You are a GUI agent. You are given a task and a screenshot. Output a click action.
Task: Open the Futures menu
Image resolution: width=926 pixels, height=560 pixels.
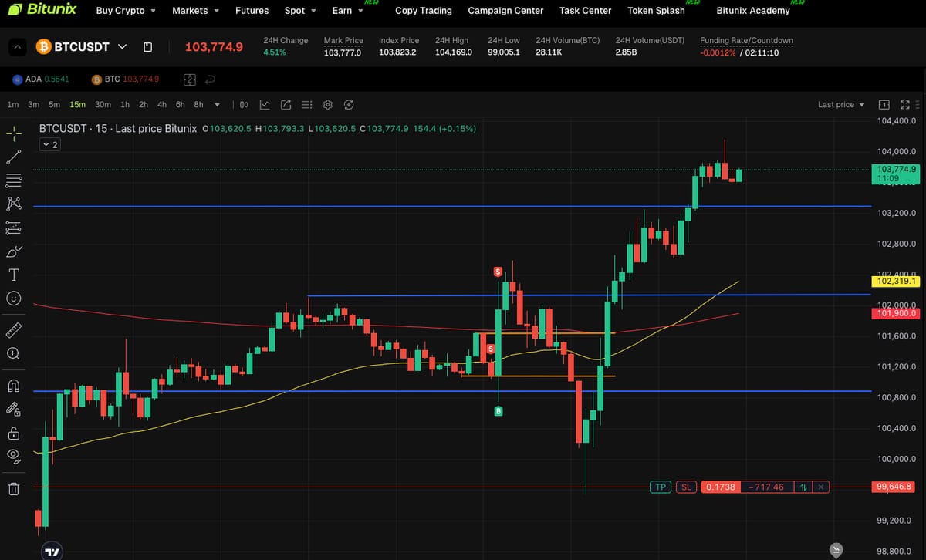point(252,11)
